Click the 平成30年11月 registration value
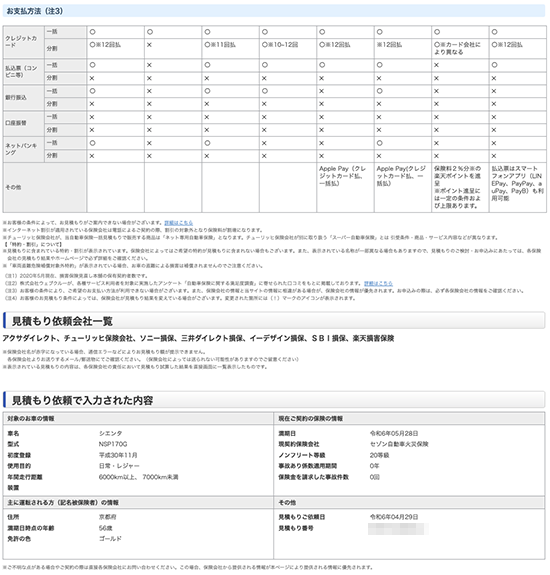Viewport: 550px width, 575px height. tap(118, 455)
